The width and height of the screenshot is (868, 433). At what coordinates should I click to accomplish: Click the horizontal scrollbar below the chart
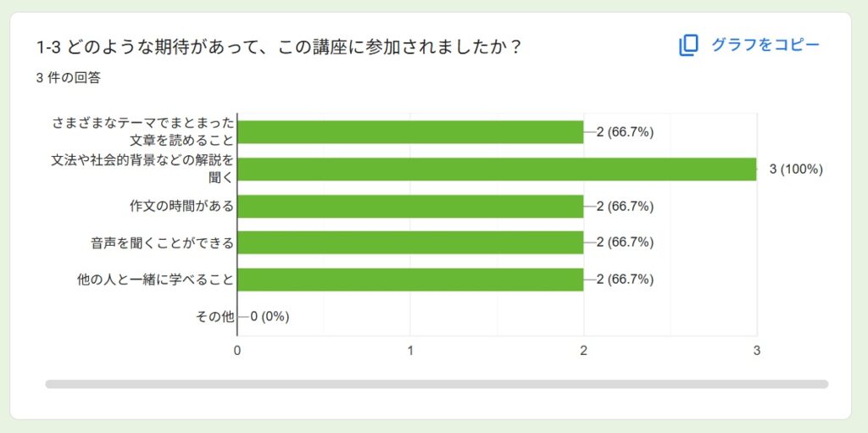(x=437, y=384)
